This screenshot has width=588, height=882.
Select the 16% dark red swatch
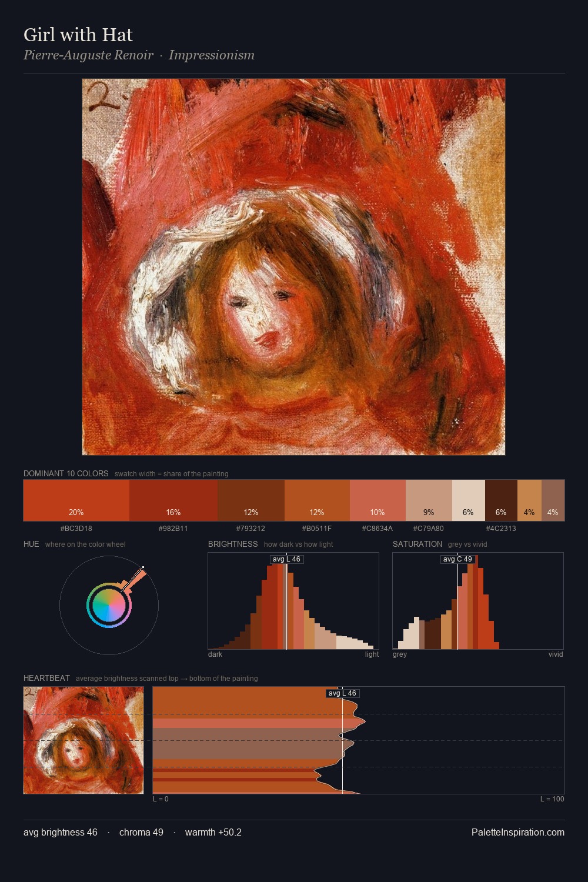[x=173, y=500]
